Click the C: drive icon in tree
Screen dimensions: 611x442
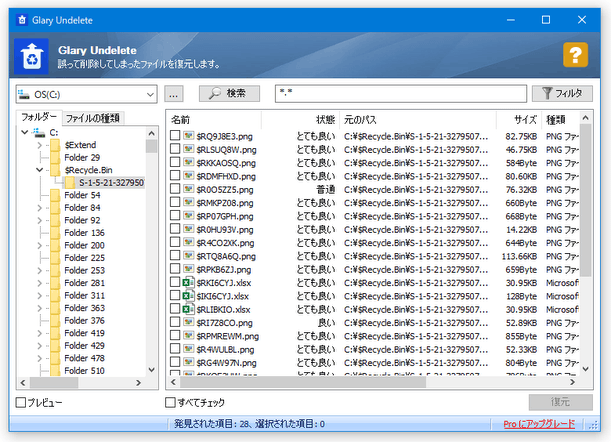point(39,133)
